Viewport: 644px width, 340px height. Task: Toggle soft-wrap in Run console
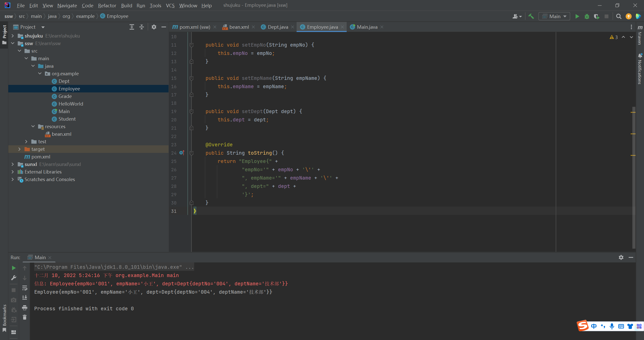coord(24,288)
